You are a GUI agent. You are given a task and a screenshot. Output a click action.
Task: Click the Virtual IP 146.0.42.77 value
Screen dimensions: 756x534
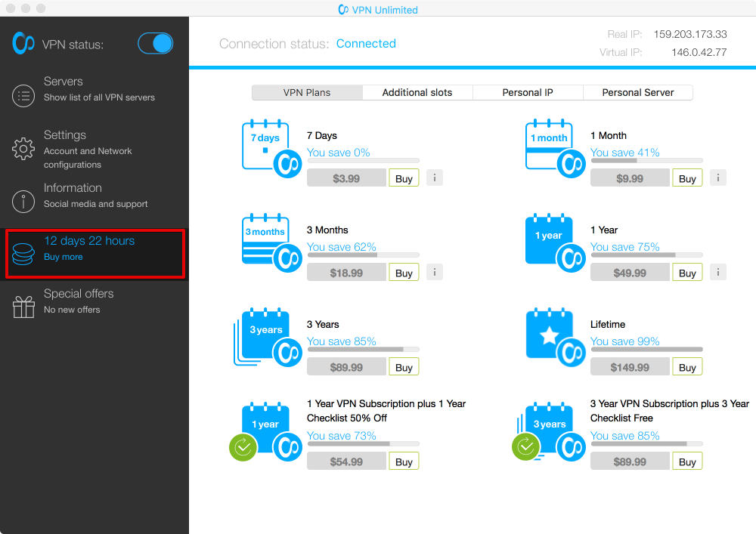699,52
